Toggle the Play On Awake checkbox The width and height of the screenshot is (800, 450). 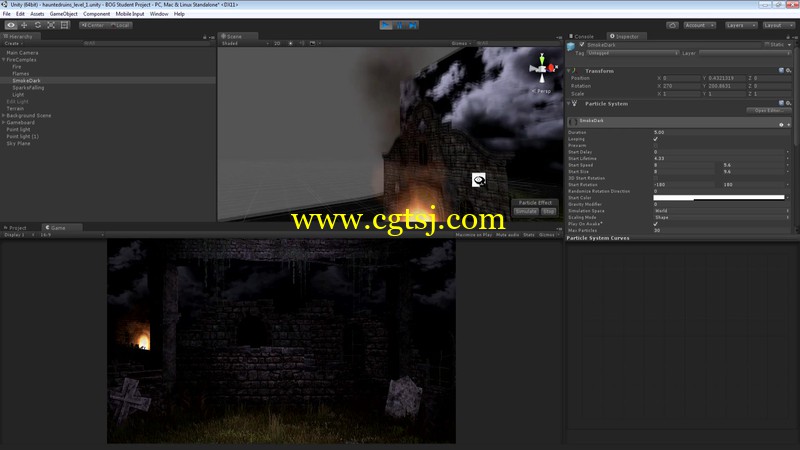[x=656, y=223]
